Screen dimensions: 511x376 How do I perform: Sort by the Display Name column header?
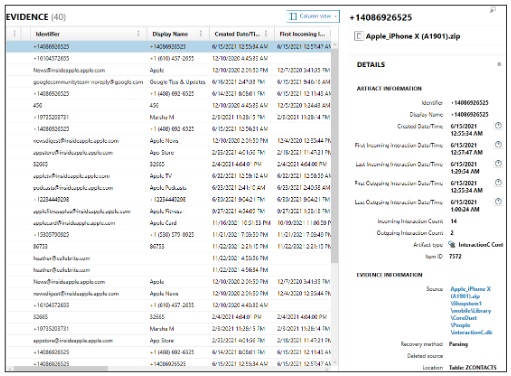[x=170, y=34]
